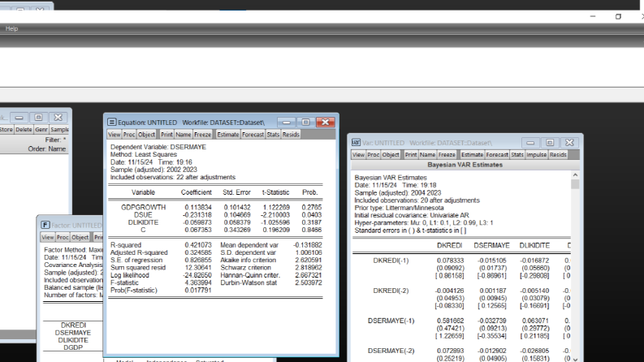
Task: Click Print in the Equation window
Action: [166, 135]
